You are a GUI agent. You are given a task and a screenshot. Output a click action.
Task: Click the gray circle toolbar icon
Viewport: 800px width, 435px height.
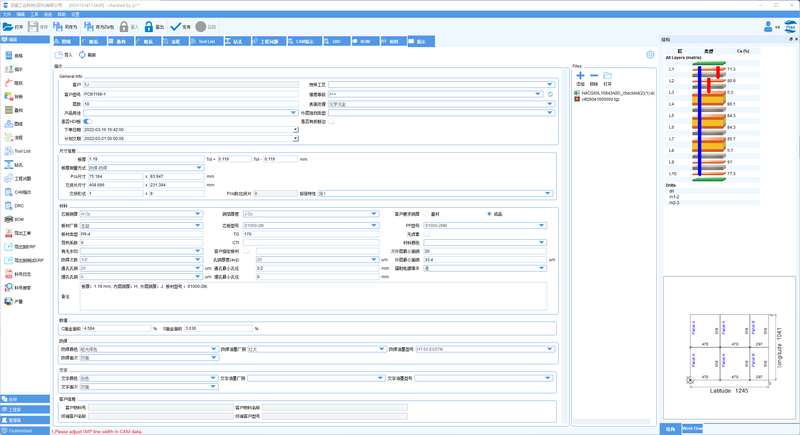click(x=201, y=27)
